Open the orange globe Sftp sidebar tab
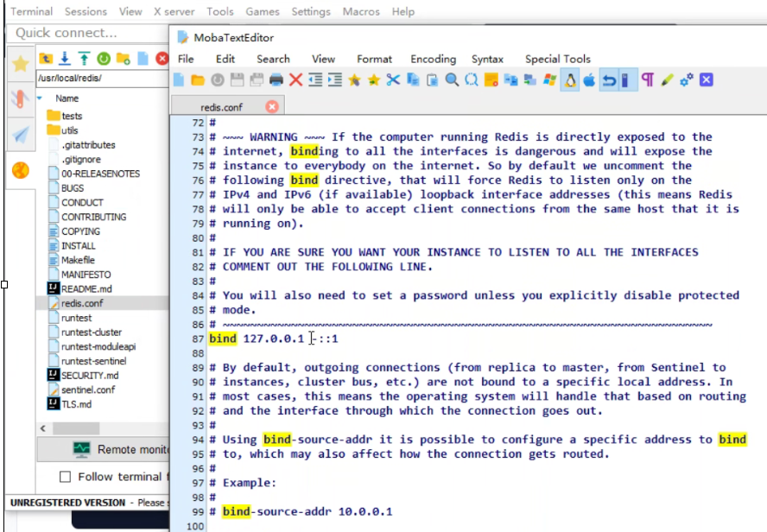The width and height of the screenshot is (767, 532). click(21, 170)
